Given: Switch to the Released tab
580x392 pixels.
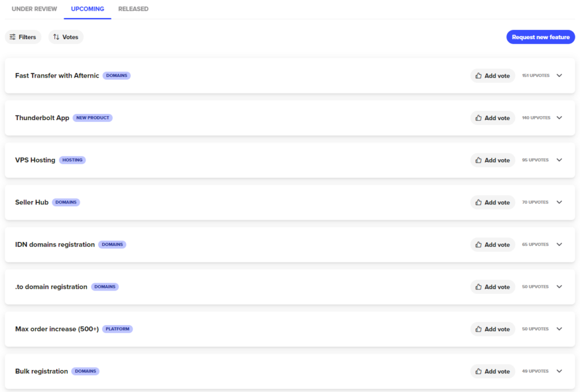Looking at the screenshot, I should point(133,9).
